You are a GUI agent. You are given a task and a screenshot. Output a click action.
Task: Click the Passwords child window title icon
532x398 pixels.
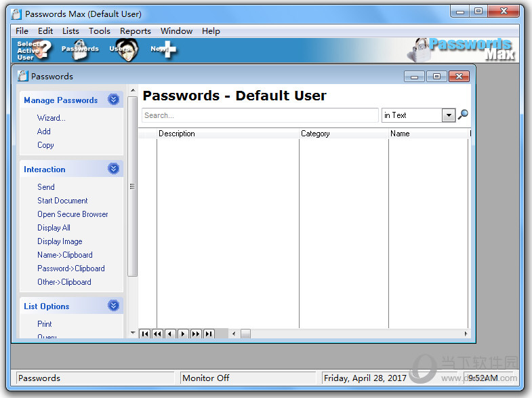22,76
